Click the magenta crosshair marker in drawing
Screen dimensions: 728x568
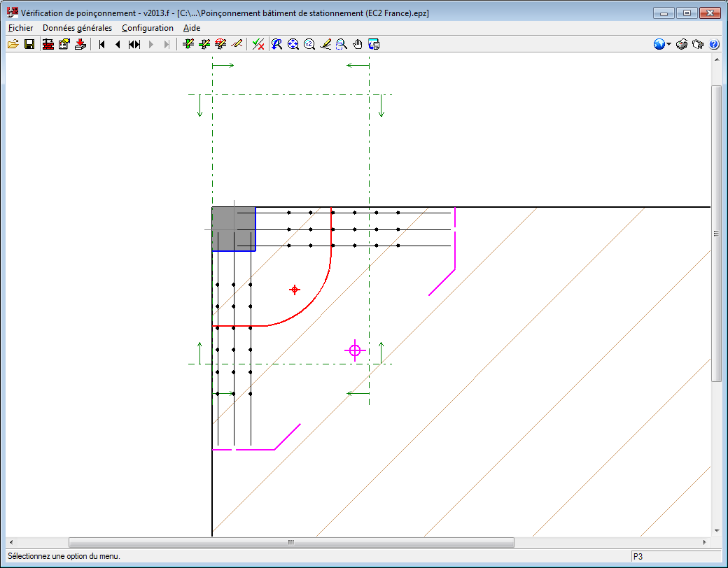[355, 350]
